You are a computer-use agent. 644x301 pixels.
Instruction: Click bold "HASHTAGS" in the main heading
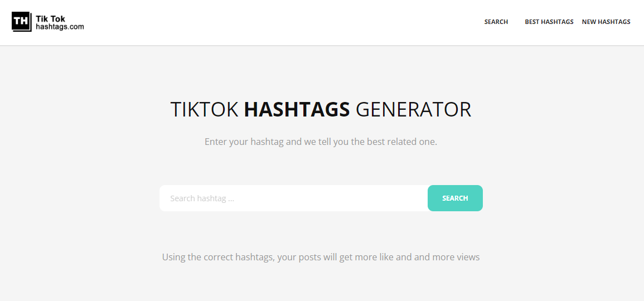(x=297, y=109)
